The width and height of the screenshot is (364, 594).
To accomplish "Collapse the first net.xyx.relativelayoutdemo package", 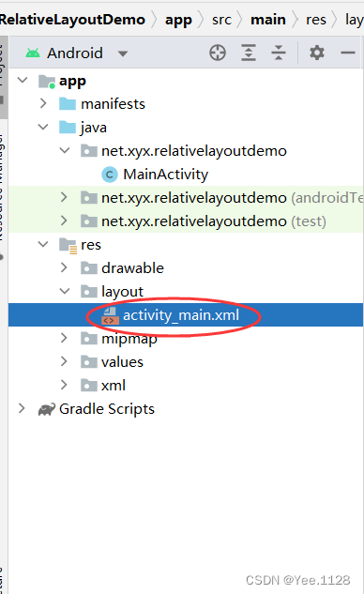I will [x=65, y=150].
